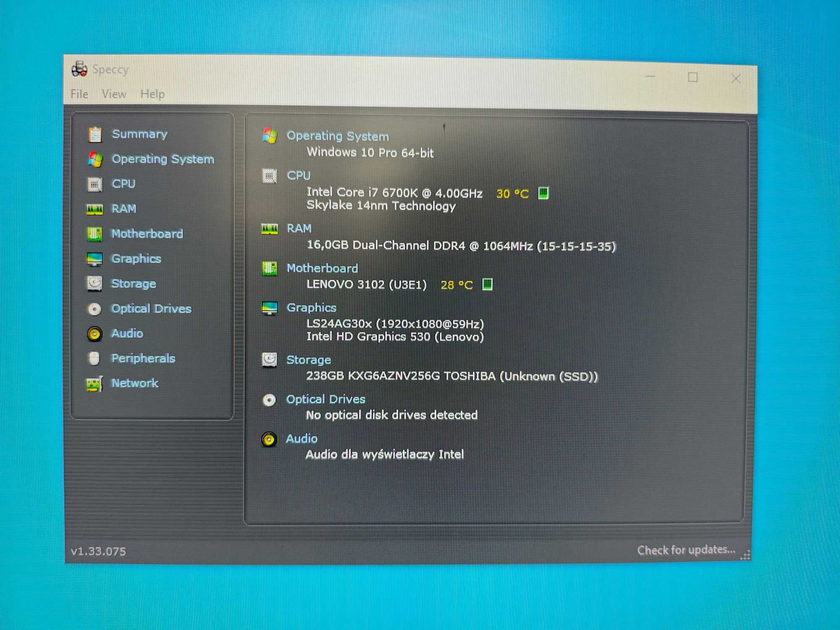Select CPU in the sidebar list
This screenshot has width=840, height=630.
coord(123,184)
